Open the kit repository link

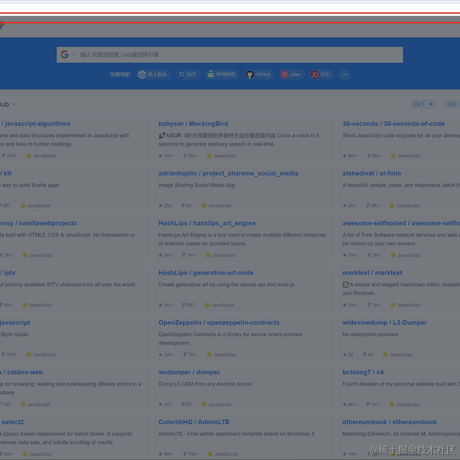pyautogui.click(x=6, y=173)
